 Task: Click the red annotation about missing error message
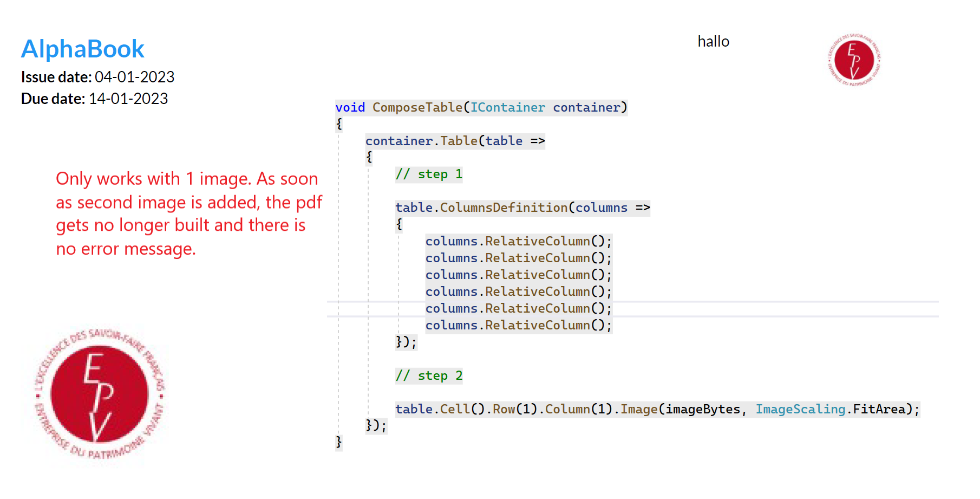pyautogui.click(x=188, y=213)
